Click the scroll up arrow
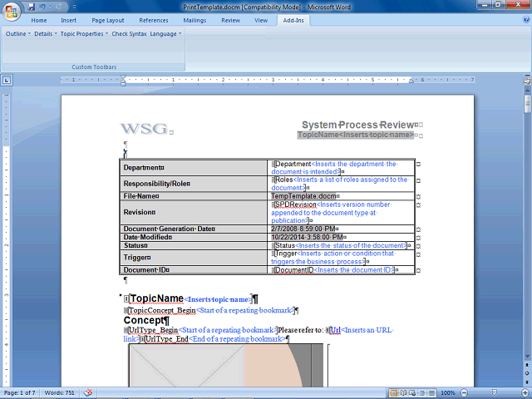This screenshot has height=399, width=532. [527, 91]
